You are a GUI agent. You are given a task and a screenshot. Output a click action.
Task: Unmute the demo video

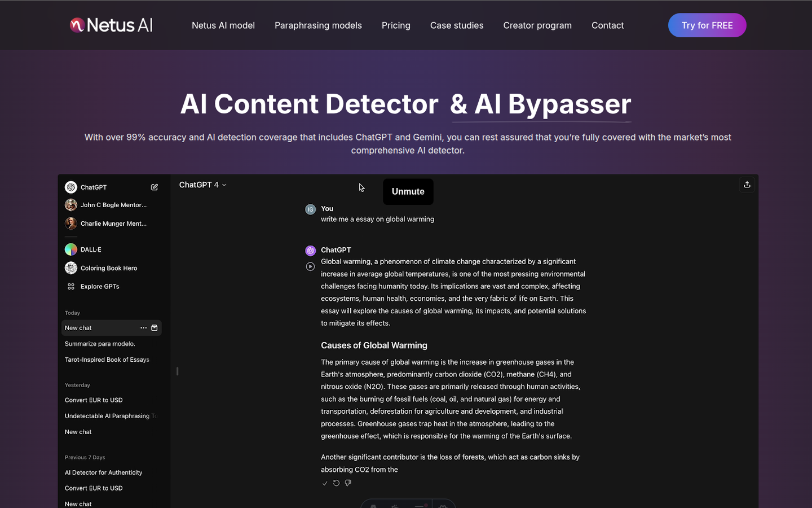click(x=408, y=192)
